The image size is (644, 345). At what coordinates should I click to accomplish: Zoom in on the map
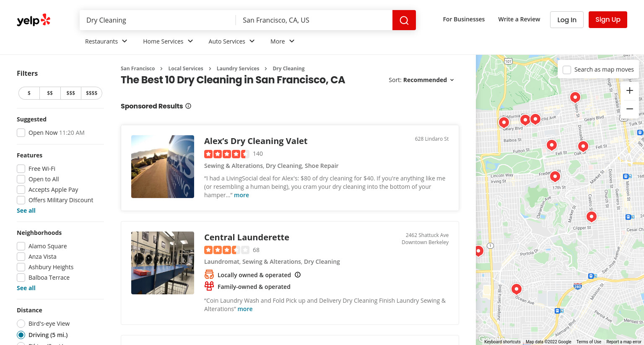click(x=630, y=90)
